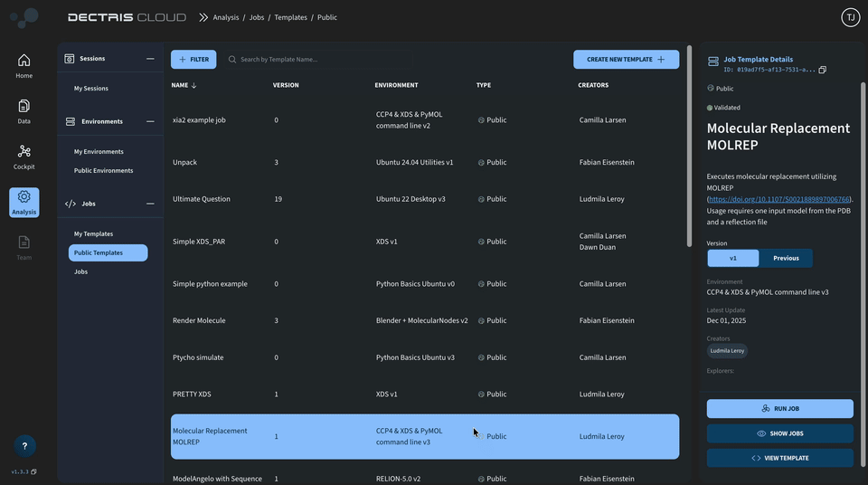Select the xia2 example job row

pos(425,119)
